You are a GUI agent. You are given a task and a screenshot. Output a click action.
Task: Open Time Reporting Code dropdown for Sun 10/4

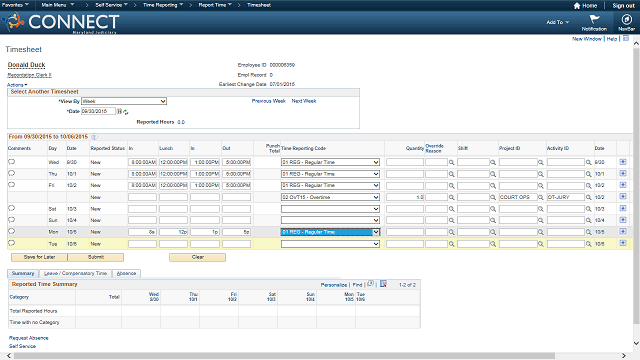coord(330,220)
